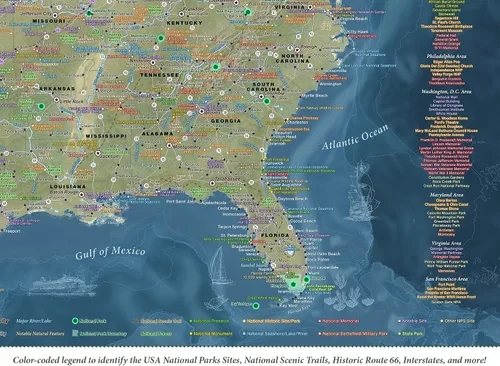Click the 'San Francisco Area' list heading
This screenshot has width=500, height=366.
click(446, 279)
